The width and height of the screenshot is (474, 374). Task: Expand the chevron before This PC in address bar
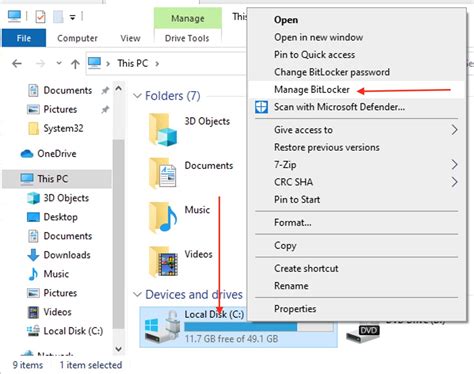tap(108, 63)
